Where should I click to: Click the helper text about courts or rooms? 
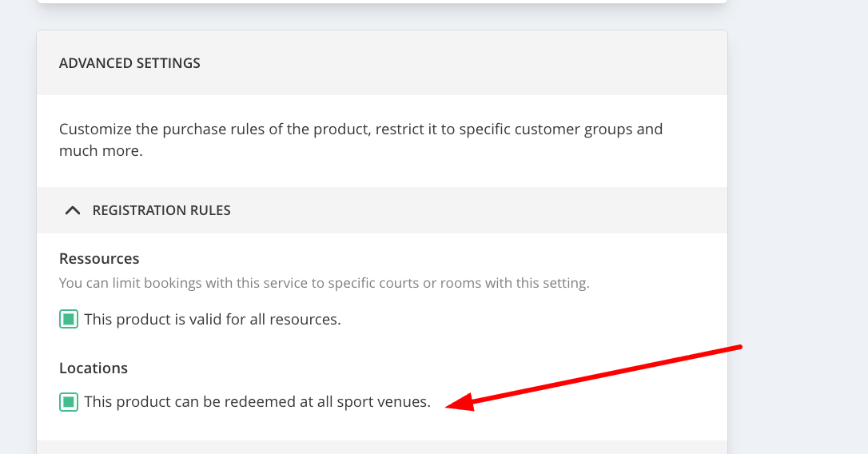point(324,283)
